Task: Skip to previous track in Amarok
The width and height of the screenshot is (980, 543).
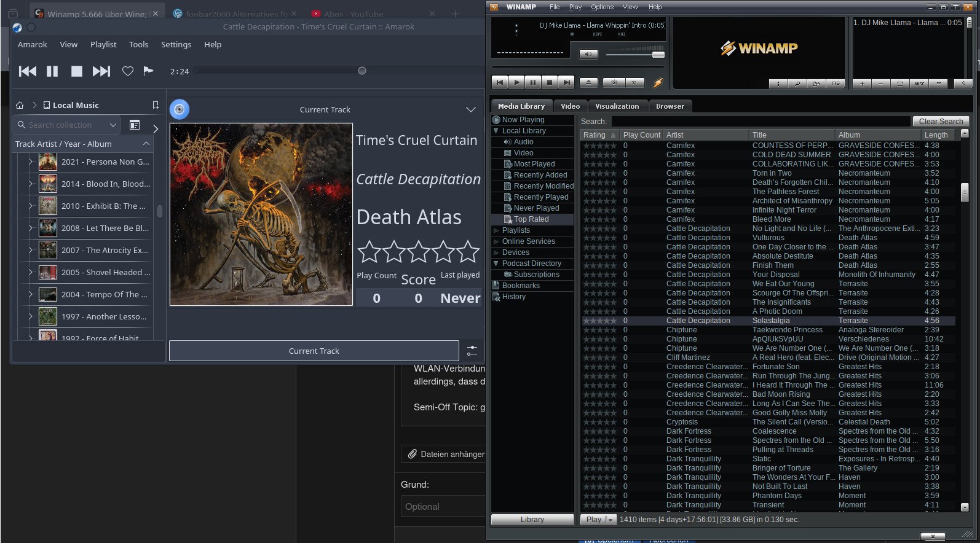Action: pyautogui.click(x=28, y=71)
